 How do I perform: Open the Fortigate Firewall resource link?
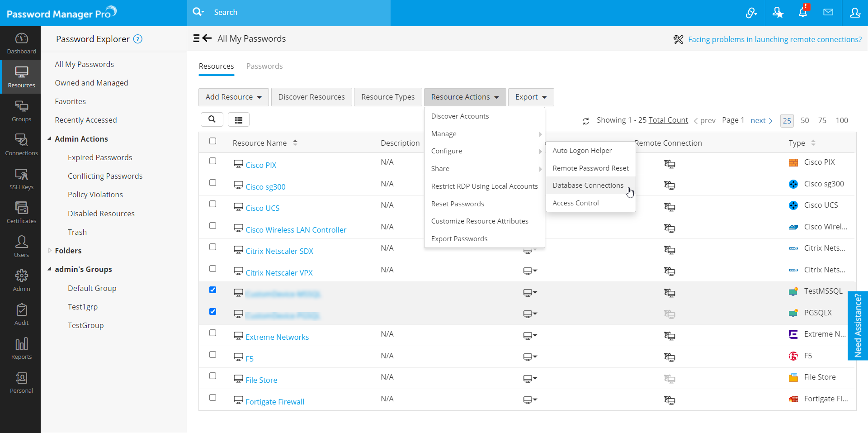point(275,402)
